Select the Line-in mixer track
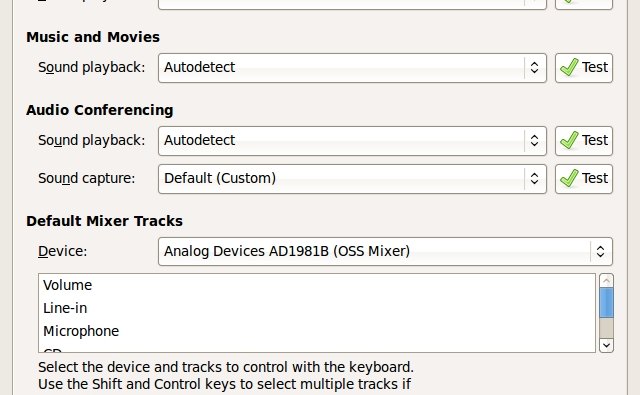The width and height of the screenshot is (640, 395). pyautogui.click(x=317, y=308)
